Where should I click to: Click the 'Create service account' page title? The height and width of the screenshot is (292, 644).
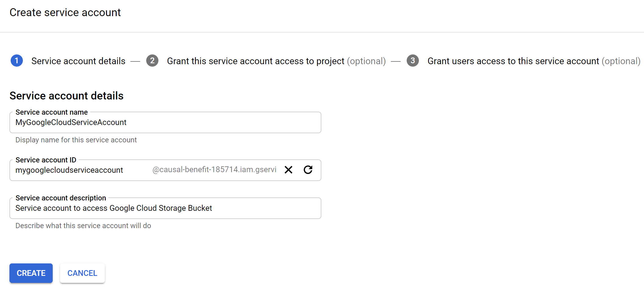pyautogui.click(x=65, y=12)
